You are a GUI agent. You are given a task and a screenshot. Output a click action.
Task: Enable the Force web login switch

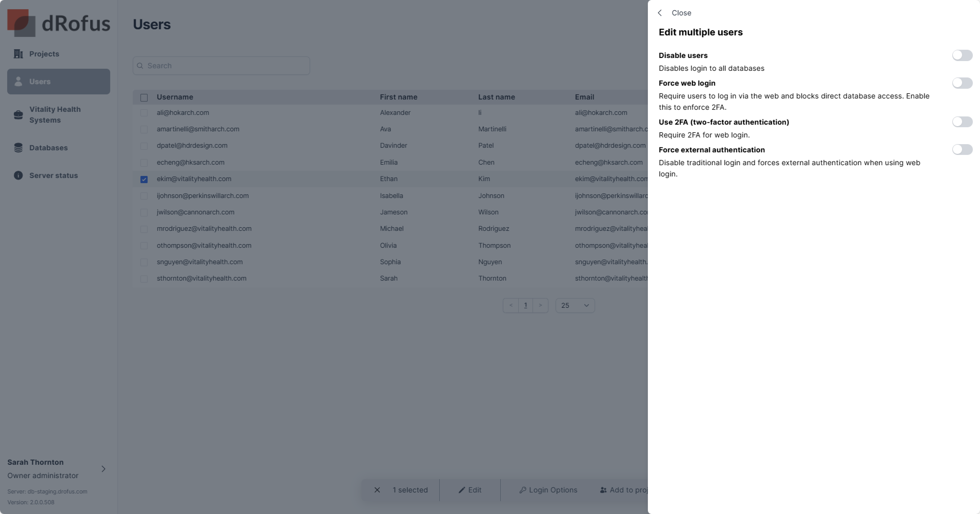coord(962,83)
